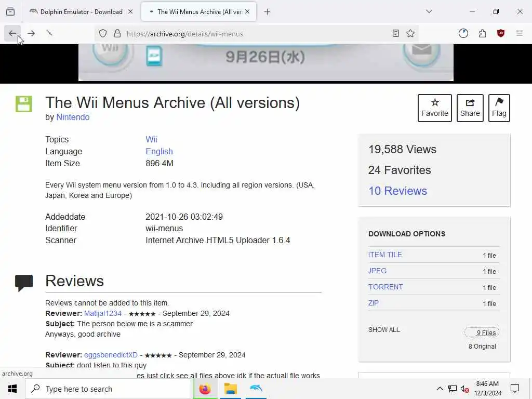Click SHOW ALL download options
Image resolution: width=532 pixels, height=399 pixels.
point(384,330)
